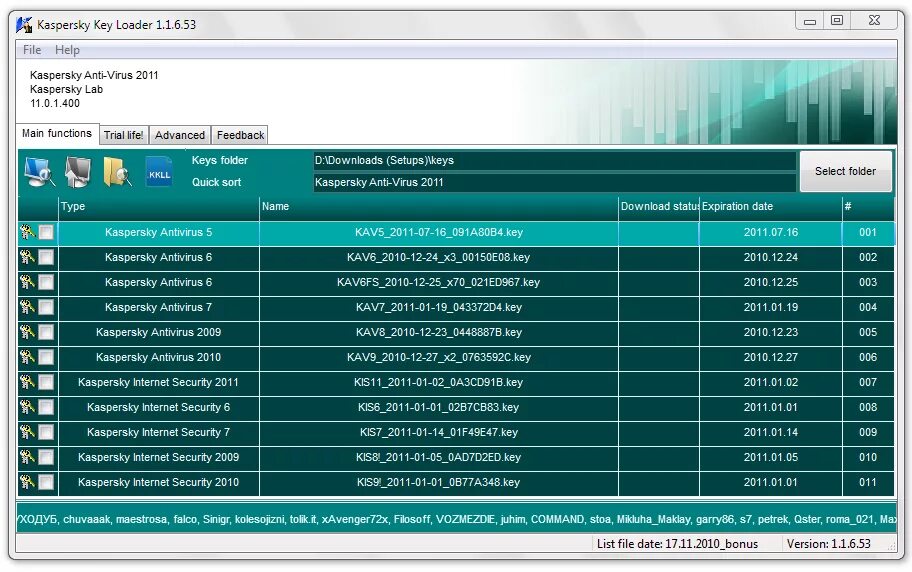This screenshot has width=912, height=572.
Task: Select KIS11_2011-01-02_0A3CD91B.key file name
Action: [439, 382]
